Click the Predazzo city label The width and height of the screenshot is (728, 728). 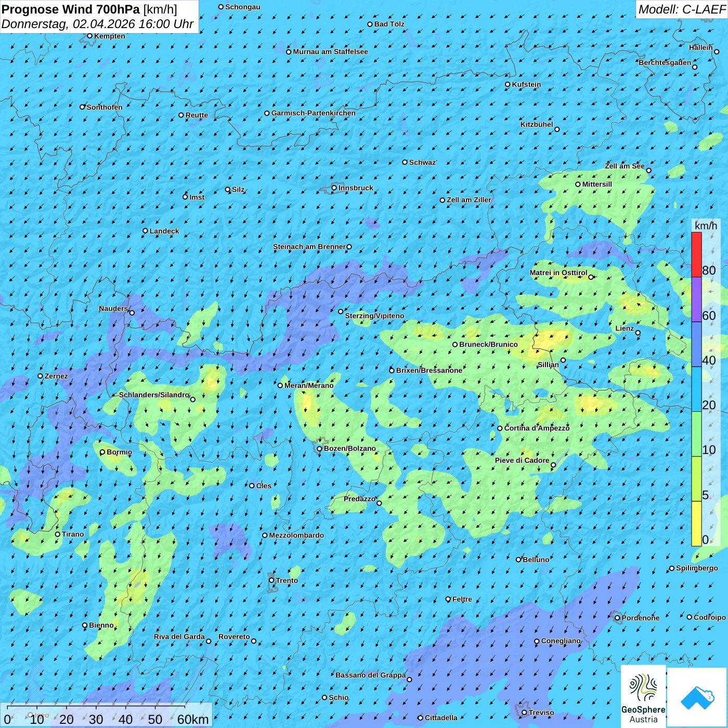(x=359, y=499)
